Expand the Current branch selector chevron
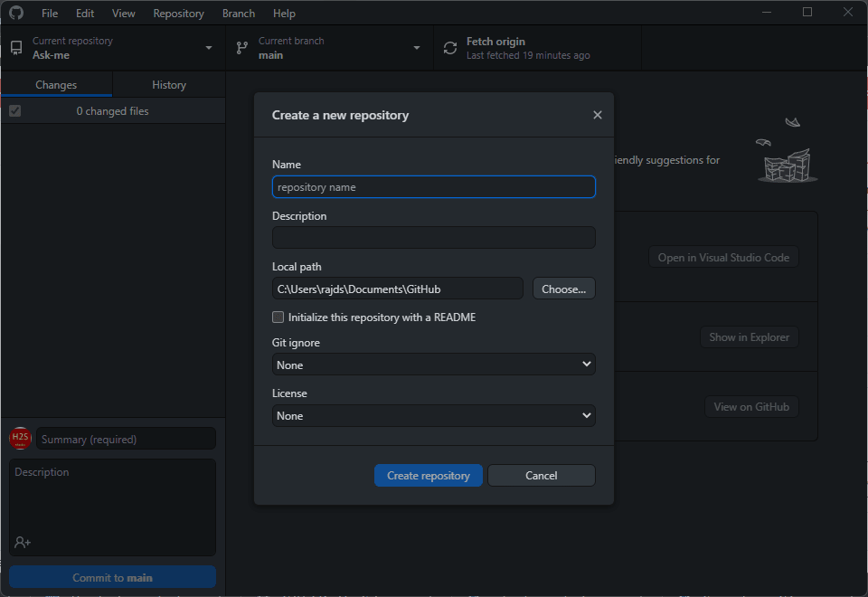The image size is (868, 597). pyautogui.click(x=416, y=47)
